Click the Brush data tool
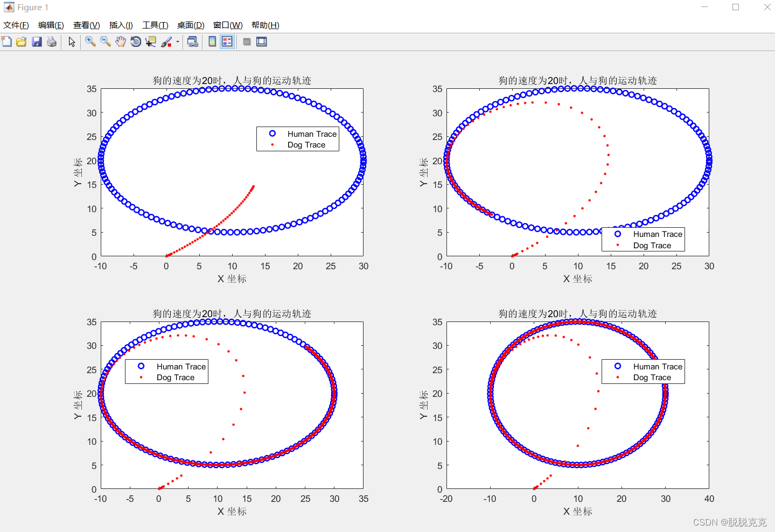The height and width of the screenshot is (532, 775). click(166, 41)
